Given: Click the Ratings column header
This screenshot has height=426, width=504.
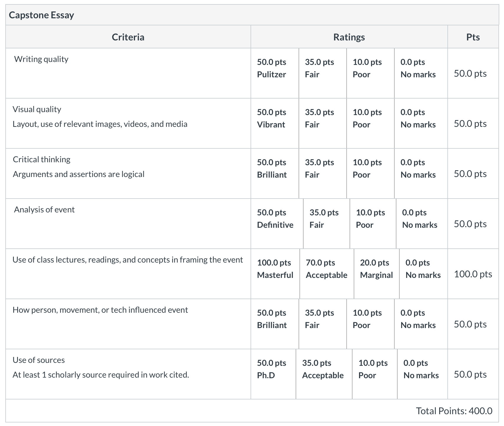Looking at the screenshot, I should click(x=349, y=37).
